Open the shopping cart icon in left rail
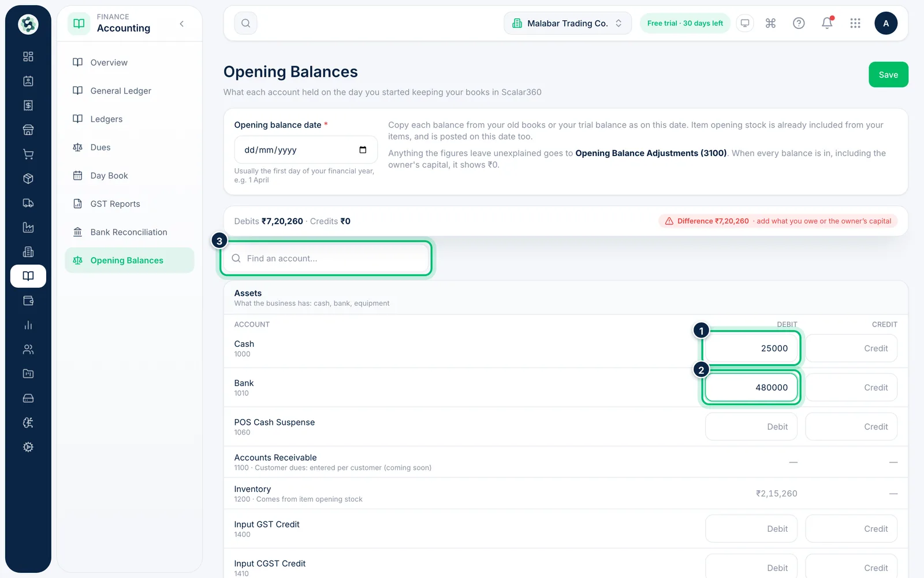The width and height of the screenshot is (924, 578). pyautogui.click(x=28, y=154)
